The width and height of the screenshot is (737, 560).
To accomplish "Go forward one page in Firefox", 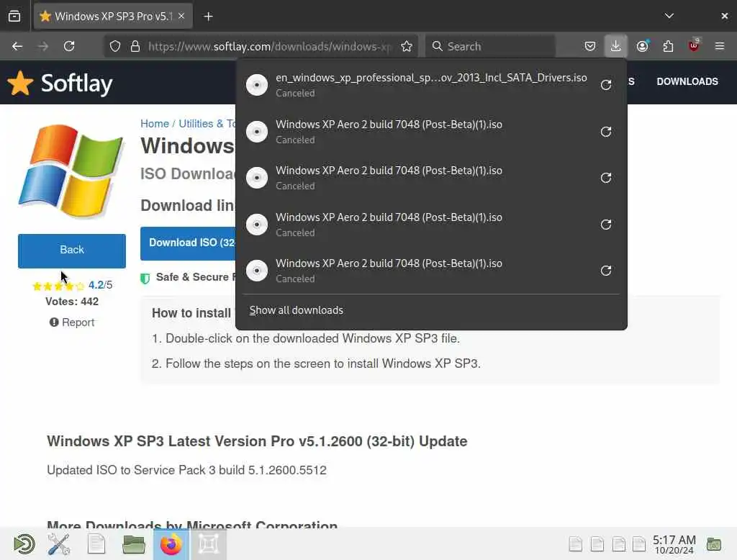I will (43, 46).
